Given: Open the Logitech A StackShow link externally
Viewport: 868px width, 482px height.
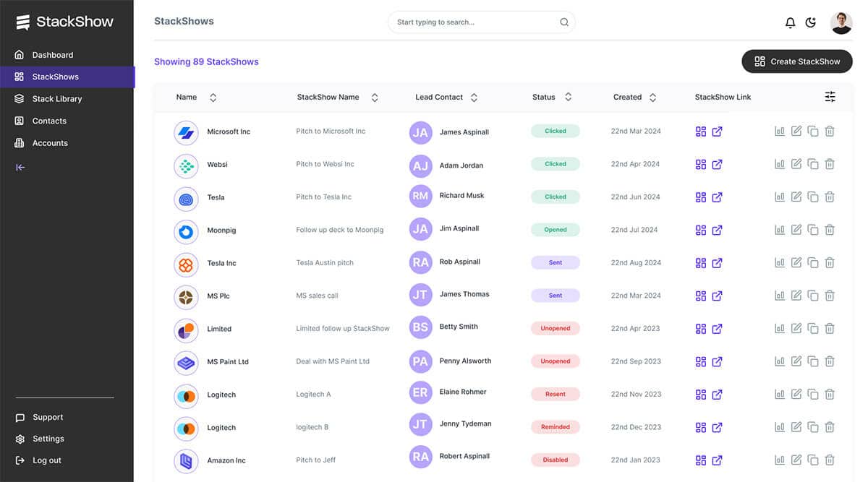Looking at the screenshot, I should 717,395.
